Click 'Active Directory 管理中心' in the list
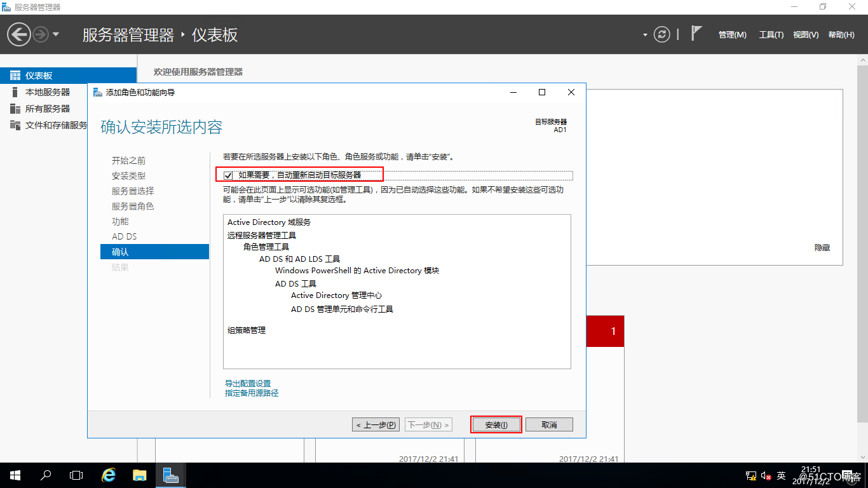The width and height of the screenshot is (868, 488). click(336, 295)
